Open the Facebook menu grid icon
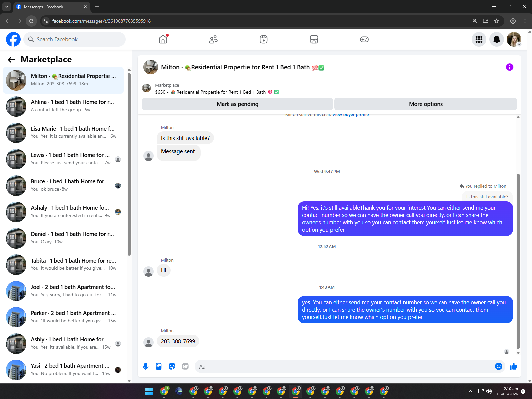Screen dimensions: 532x399 pos(479,39)
